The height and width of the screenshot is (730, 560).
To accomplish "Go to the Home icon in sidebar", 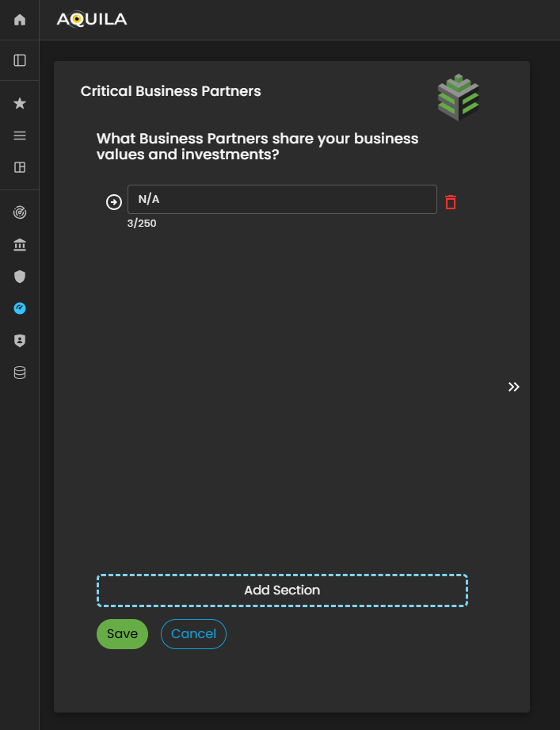I will click(x=20, y=20).
